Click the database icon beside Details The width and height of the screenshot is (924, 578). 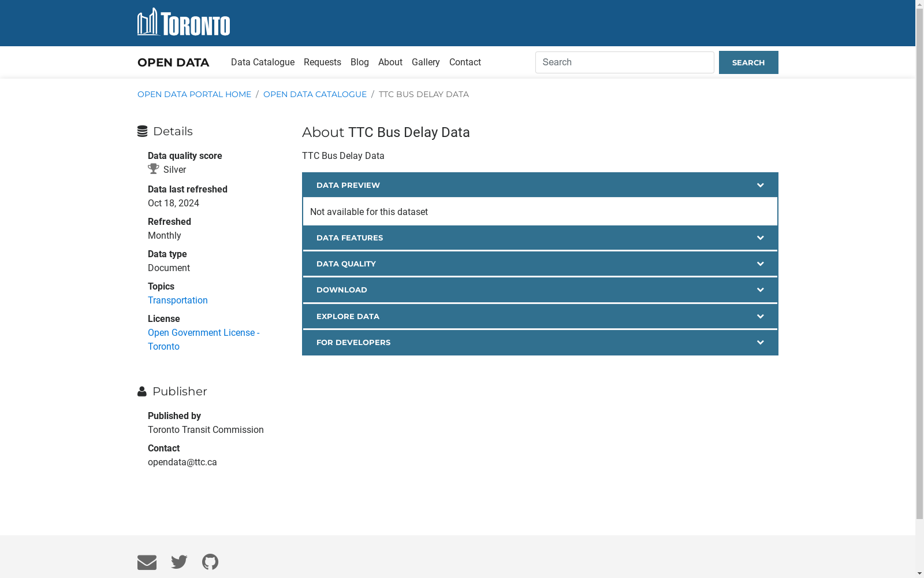coord(142,132)
